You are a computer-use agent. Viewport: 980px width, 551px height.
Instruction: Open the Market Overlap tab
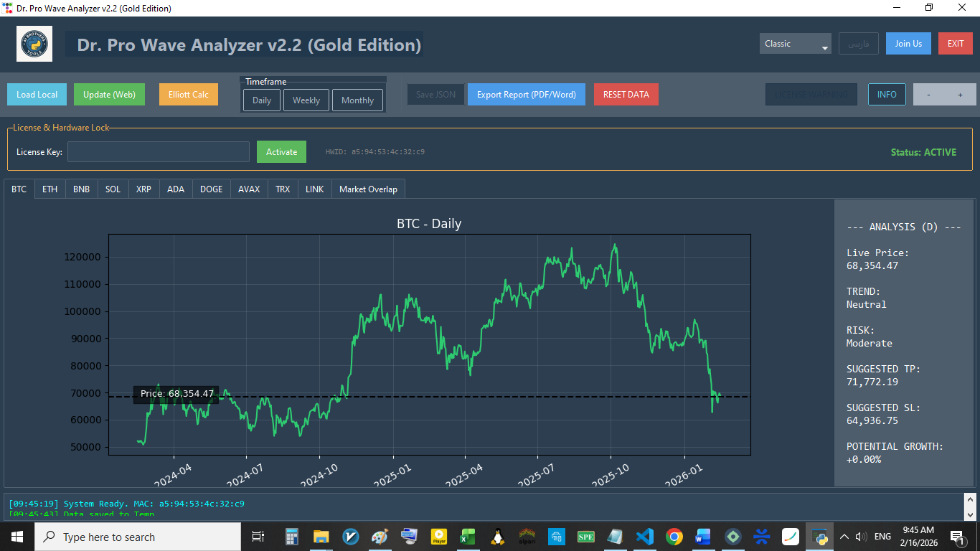click(x=368, y=189)
